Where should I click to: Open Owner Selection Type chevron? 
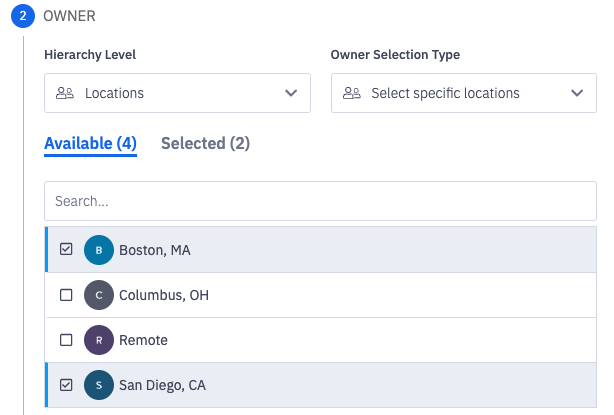tap(576, 93)
